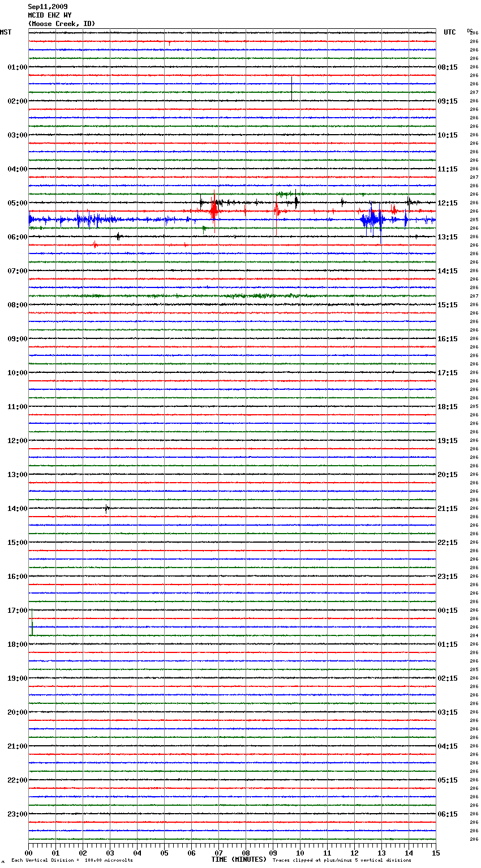This screenshot has height=868, width=481.
Task: Select the 12 minute axis tick label
Action: [x=355, y=853]
